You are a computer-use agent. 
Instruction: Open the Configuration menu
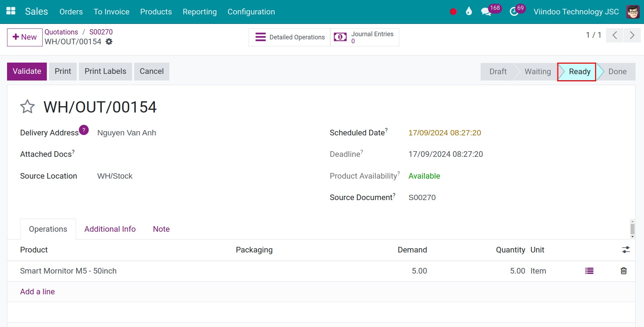click(x=251, y=12)
